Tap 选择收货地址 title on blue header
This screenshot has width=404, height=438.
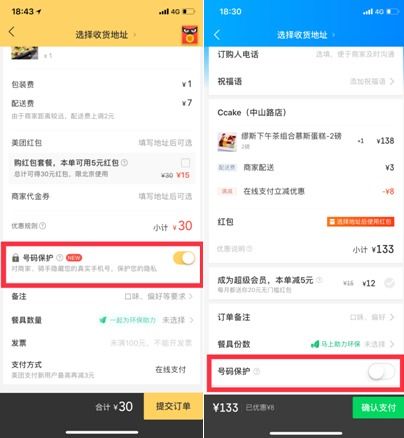pyautogui.click(x=302, y=35)
